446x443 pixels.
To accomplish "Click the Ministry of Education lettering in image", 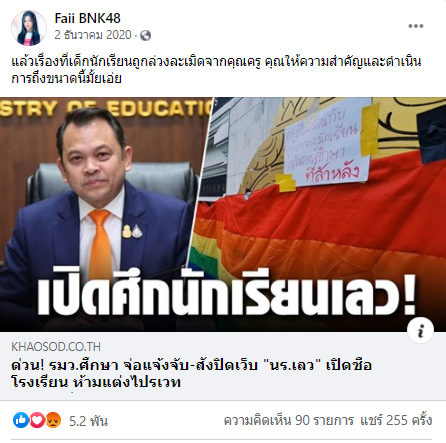I will coord(106,108).
